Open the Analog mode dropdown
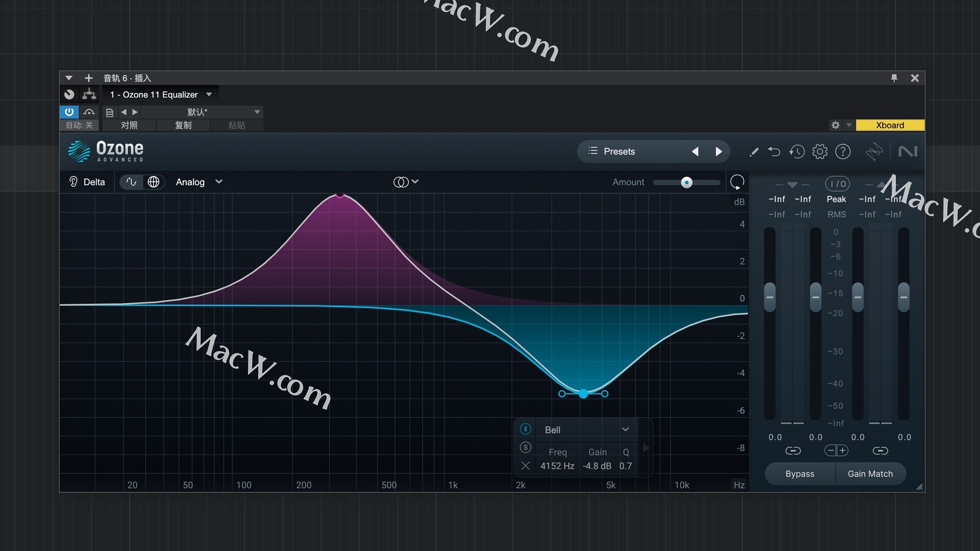Screen dimensions: 980x551 point(200,182)
